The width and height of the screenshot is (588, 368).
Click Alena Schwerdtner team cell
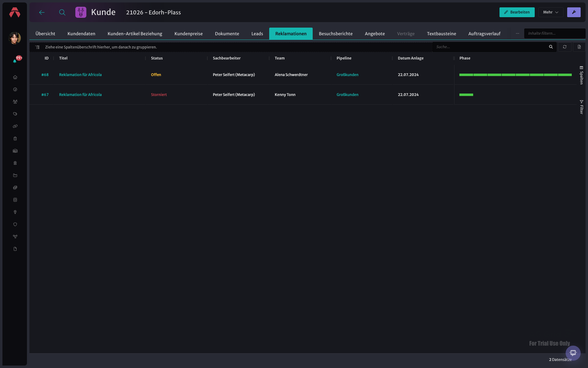[x=291, y=75]
